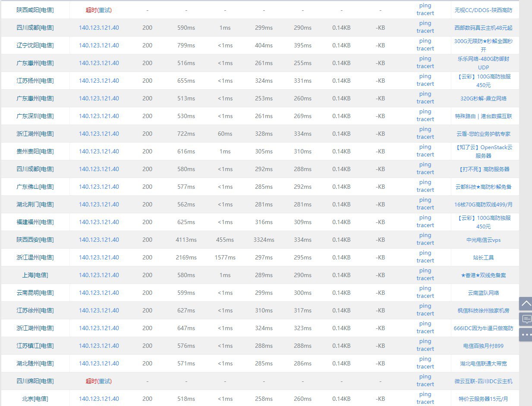Open the IP address in 江苏徐州 row
This screenshot has height=406, width=532.
tap(99, 310)
